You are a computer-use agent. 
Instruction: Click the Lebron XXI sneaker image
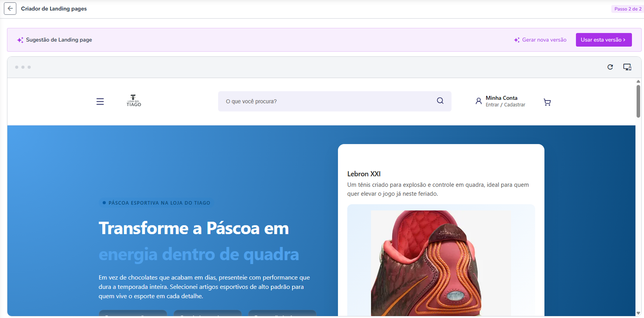click(x=441, y=263)
